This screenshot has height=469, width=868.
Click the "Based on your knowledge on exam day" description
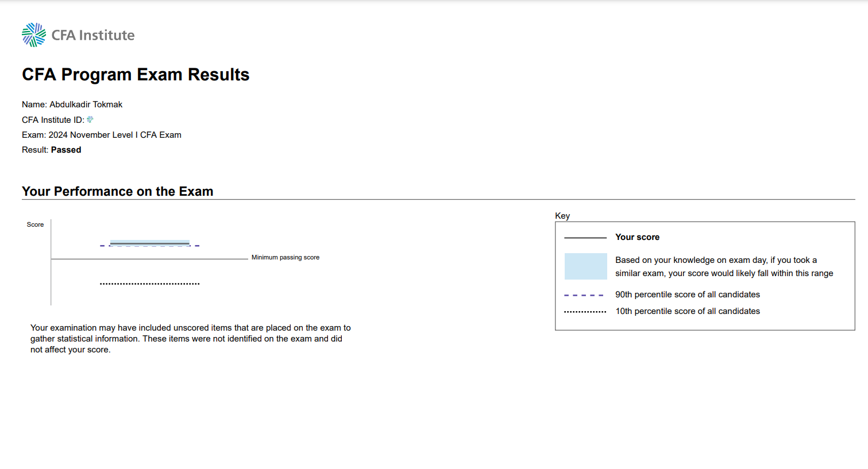pos(724,266)
